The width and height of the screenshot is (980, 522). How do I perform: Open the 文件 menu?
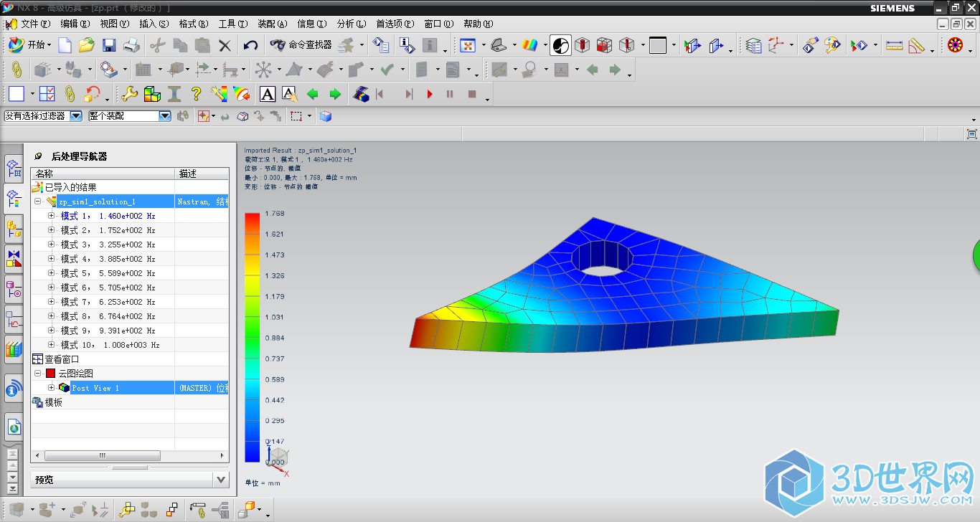click(35, 24)
